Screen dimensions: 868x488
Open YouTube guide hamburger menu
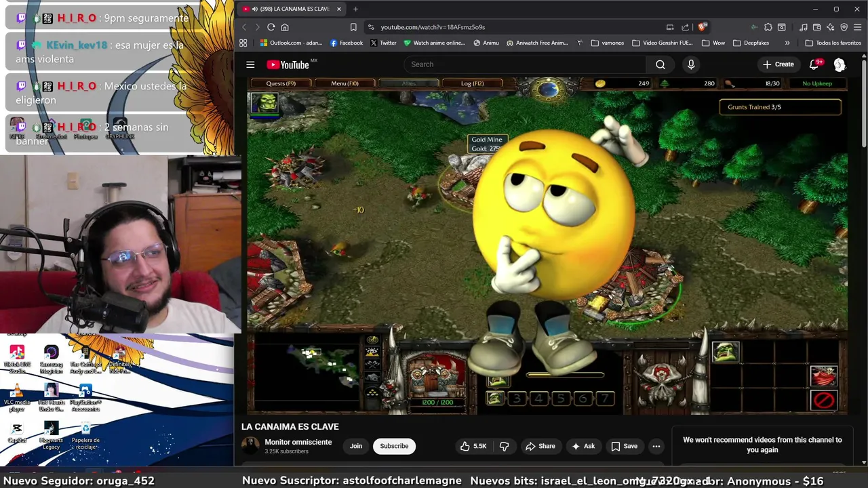pos(250,64)
